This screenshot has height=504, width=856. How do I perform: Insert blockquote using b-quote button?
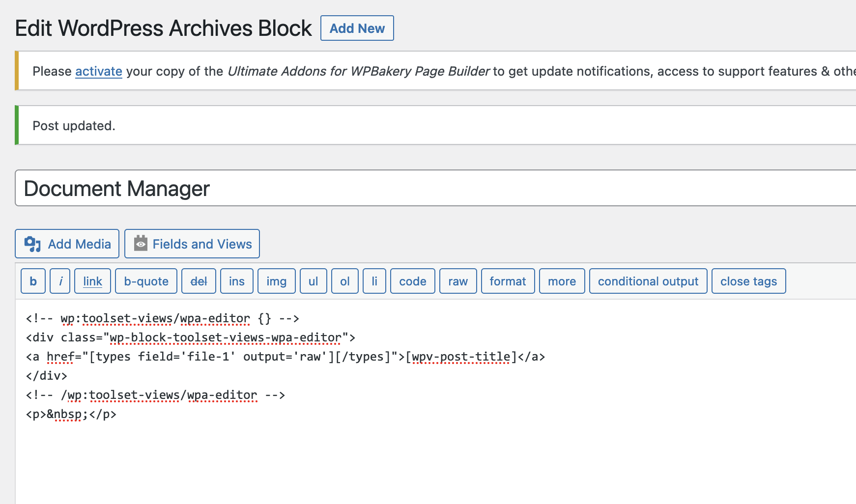click(146, 281)
